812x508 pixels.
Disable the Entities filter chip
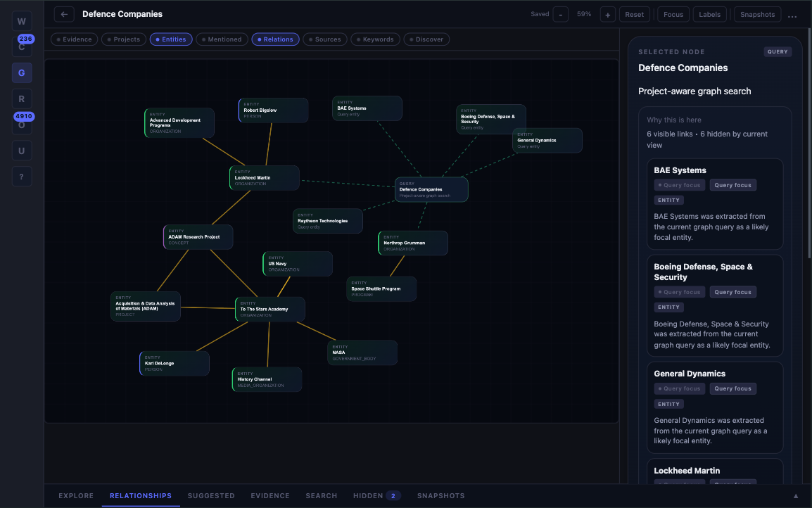coord(171,39)
